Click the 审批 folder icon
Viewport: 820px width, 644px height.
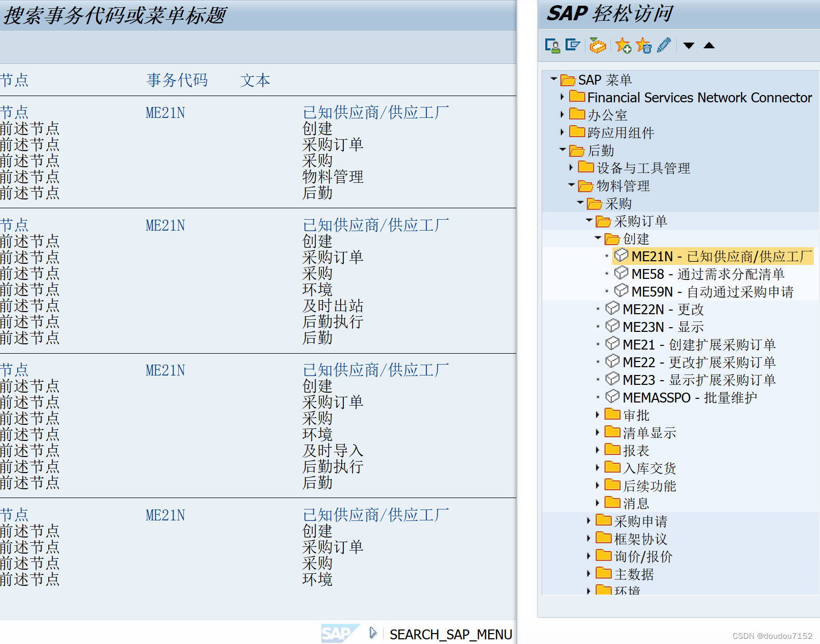pyautogui.click(x=613, y=414)
